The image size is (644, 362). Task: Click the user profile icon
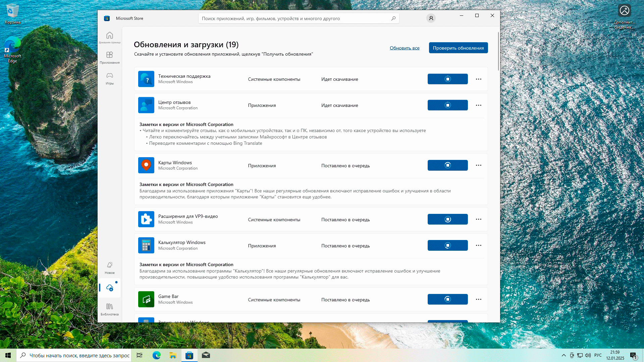[x=431, y=18]
